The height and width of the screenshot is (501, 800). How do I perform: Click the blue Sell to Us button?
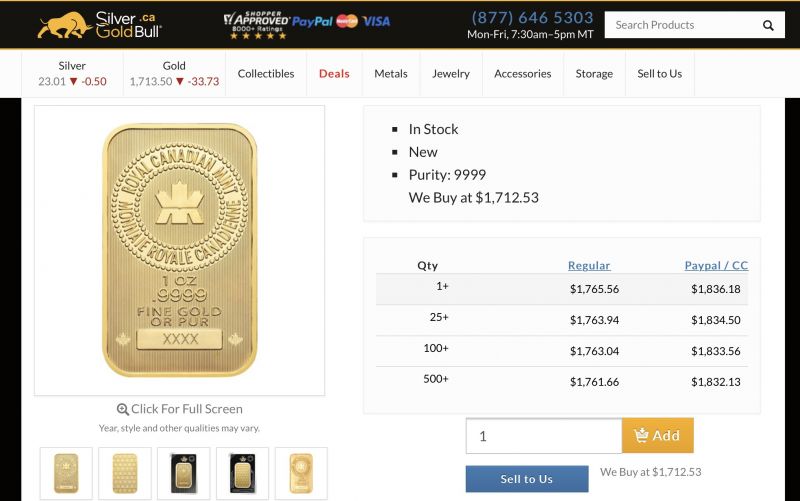527,479
